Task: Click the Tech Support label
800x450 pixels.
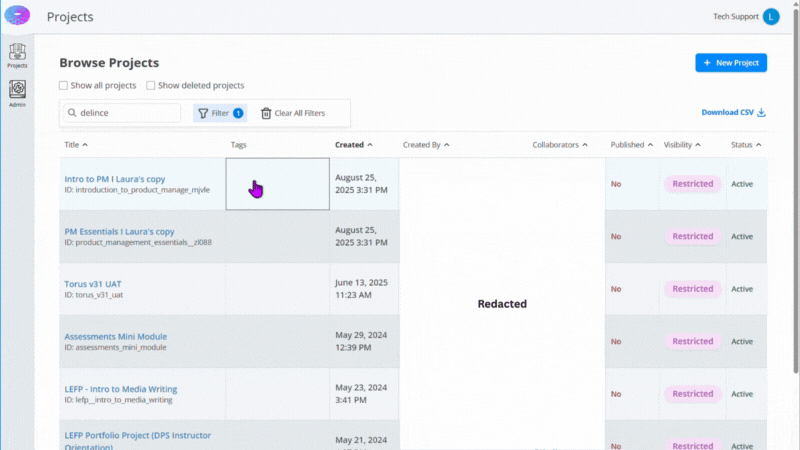Action: pos(735,16)
